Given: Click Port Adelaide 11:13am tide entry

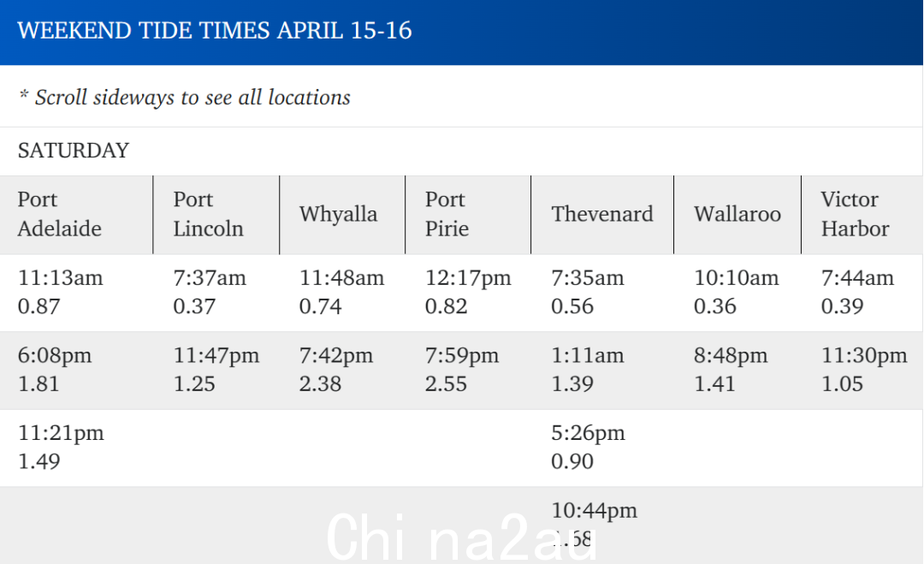Looking at the screenshot, I should pyautogui.click(x=77, y=293).
